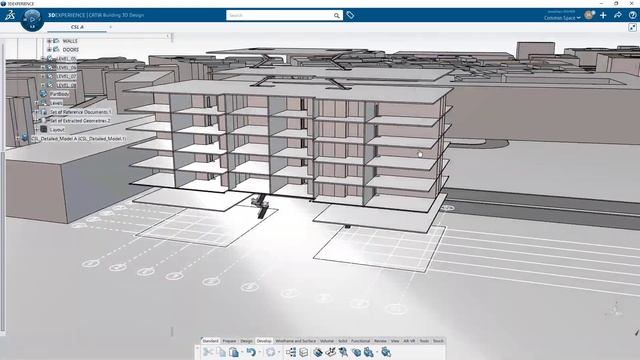Select LEVEL_07 in the tree
Viewport: 640px width, 360px height.
[x=66, y=76]
